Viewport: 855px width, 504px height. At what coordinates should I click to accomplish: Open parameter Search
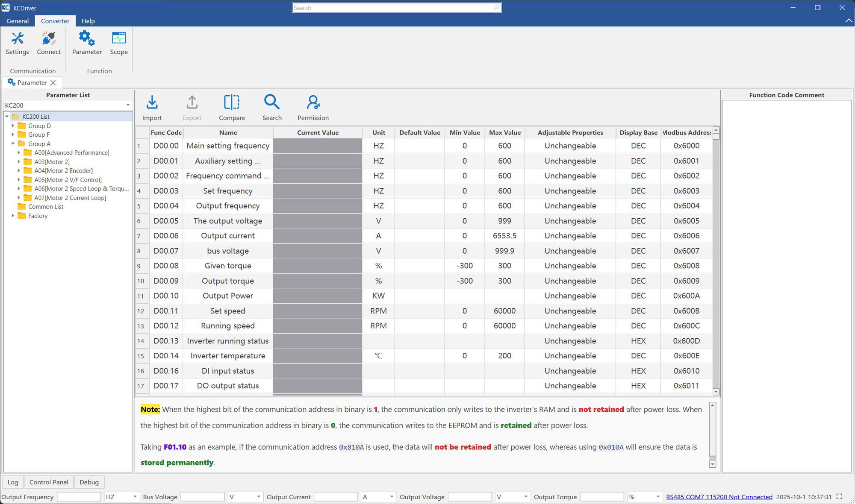coord(272,107)
